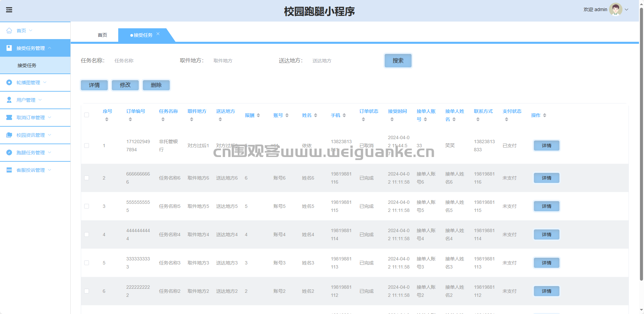
Task: Collapse sidebar using the hamburger menu icon
Action: (9, 10)
